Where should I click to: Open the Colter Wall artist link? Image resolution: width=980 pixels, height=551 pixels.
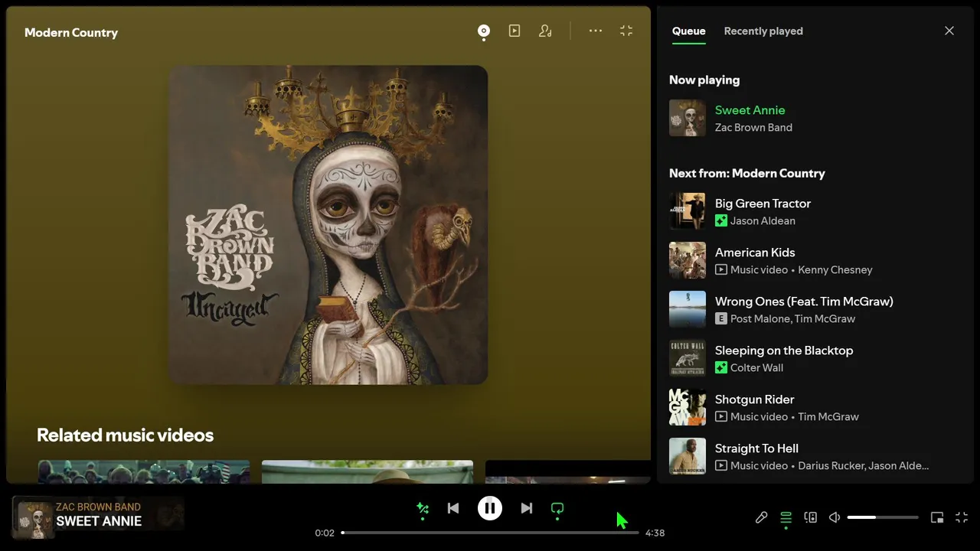click(756, 368)
